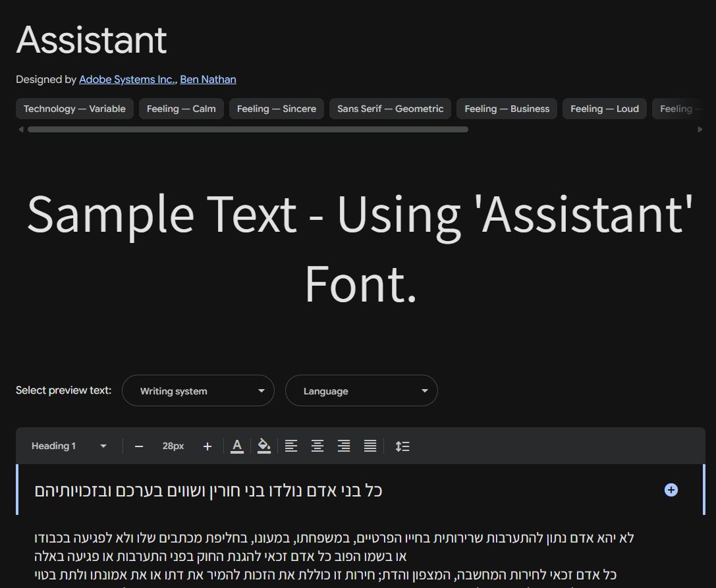716x588 pixels.
Task: Select the Technology — Variable tag
Action: click(x=75, y=109)
